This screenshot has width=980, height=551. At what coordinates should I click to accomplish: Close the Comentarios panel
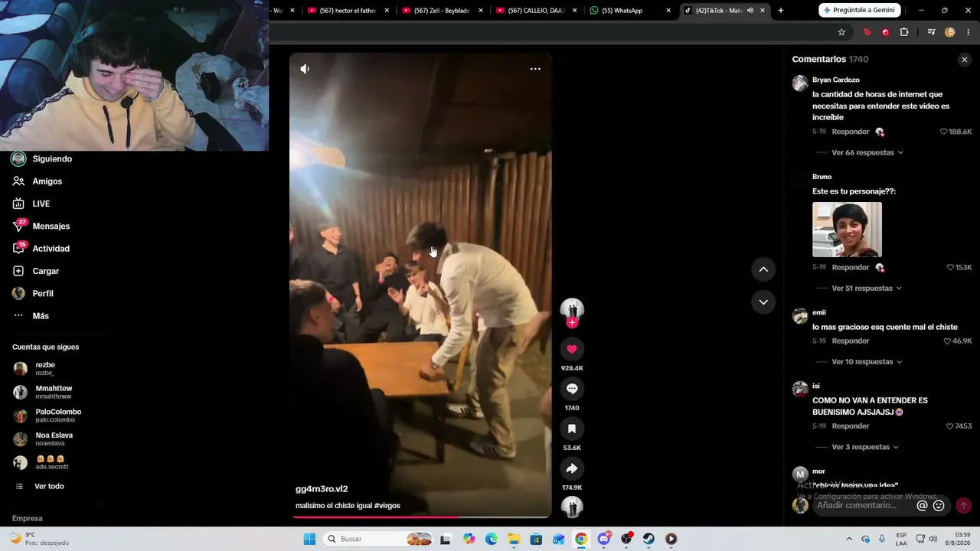click(964, 60)
